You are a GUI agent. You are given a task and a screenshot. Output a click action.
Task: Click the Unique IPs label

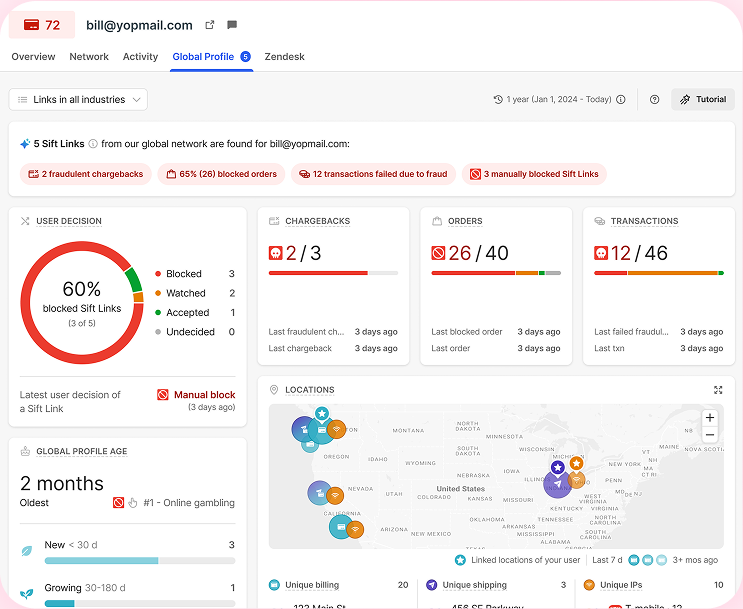[621, 585]
